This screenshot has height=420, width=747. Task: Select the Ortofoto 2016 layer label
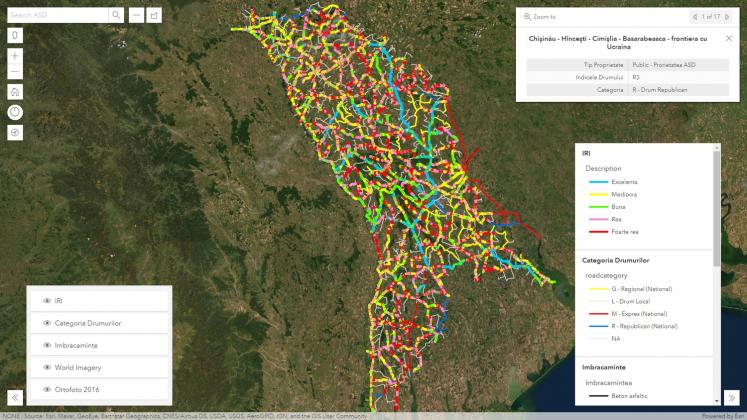coord(77,390)
